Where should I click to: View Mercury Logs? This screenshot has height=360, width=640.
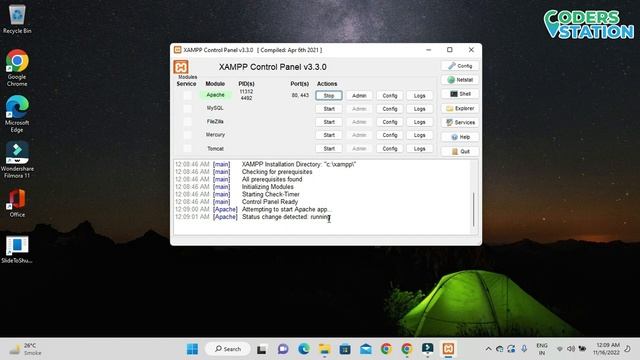tap(420, 135)
